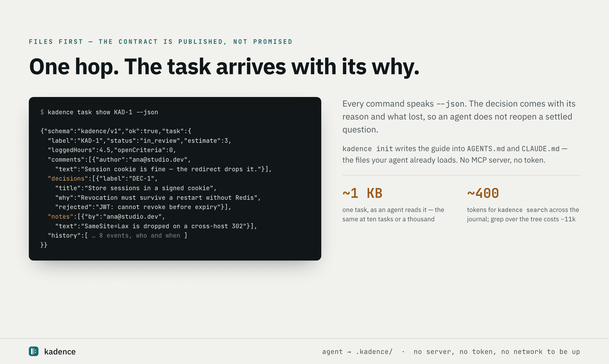The image size is (609, 364).
Task: Click the command line 'kadence task show KAD-1 --json'
Action: point(103,112)
